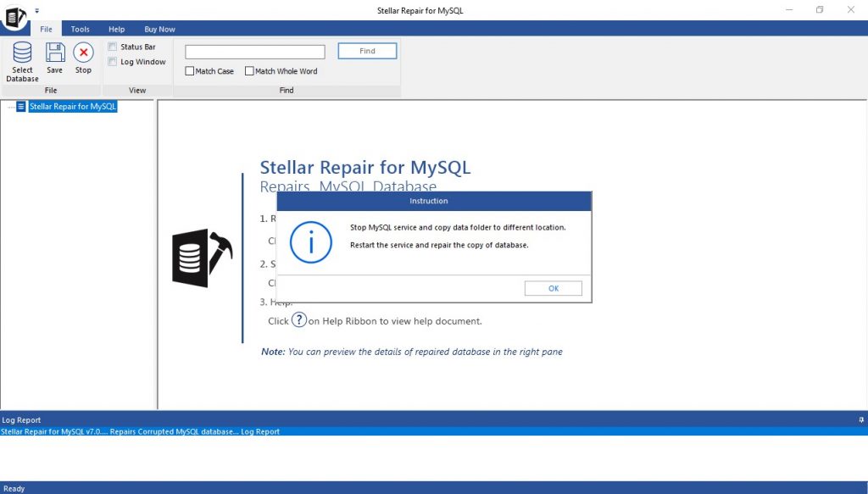Screen dimensions: 868x494
Task: Enable the Match Case checkbox
Action: [189, 71]
